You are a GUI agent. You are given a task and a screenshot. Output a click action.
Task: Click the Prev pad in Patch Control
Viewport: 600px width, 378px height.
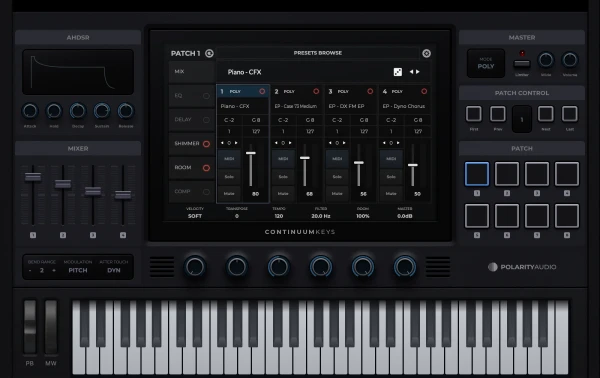[x=498, y=114]
